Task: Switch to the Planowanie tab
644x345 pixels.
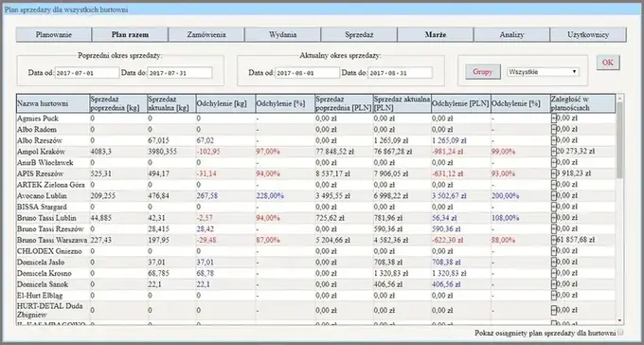Action: pos(54,35)
